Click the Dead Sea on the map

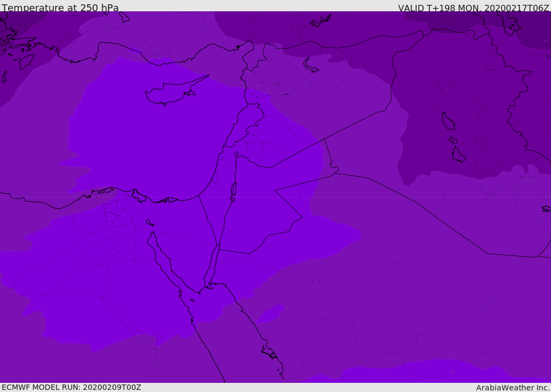pyautogui.click(x=234, y=190)
